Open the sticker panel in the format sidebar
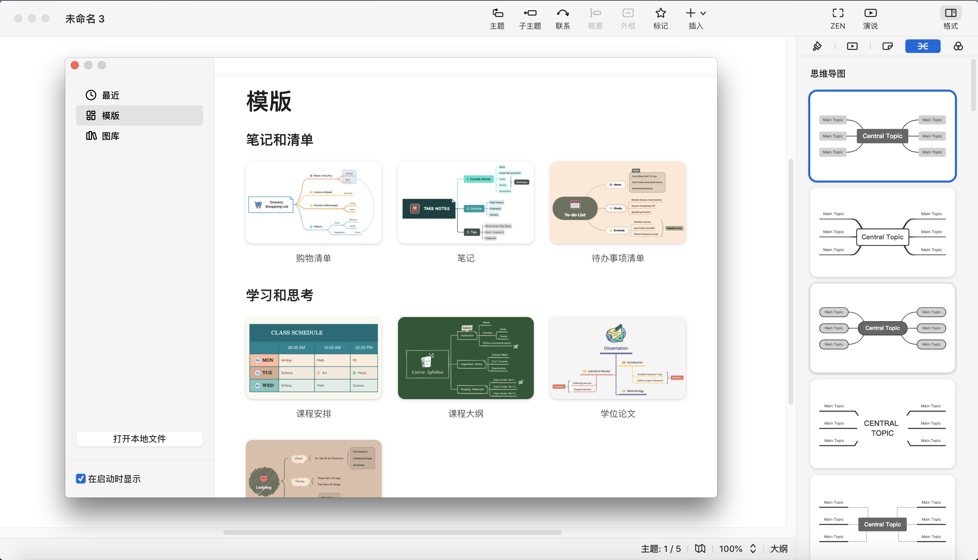Screen dimensions: 978x560 point(888,46)
